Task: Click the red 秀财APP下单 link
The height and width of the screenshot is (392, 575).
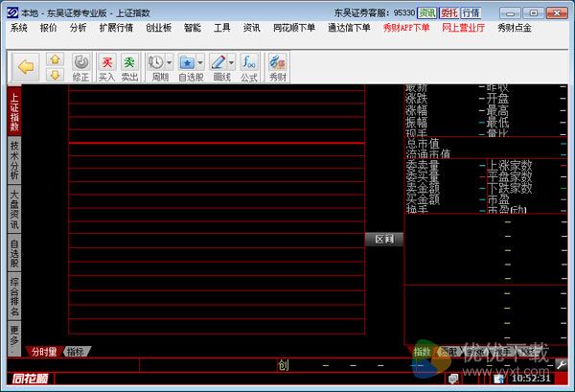Action: [406, 28]
